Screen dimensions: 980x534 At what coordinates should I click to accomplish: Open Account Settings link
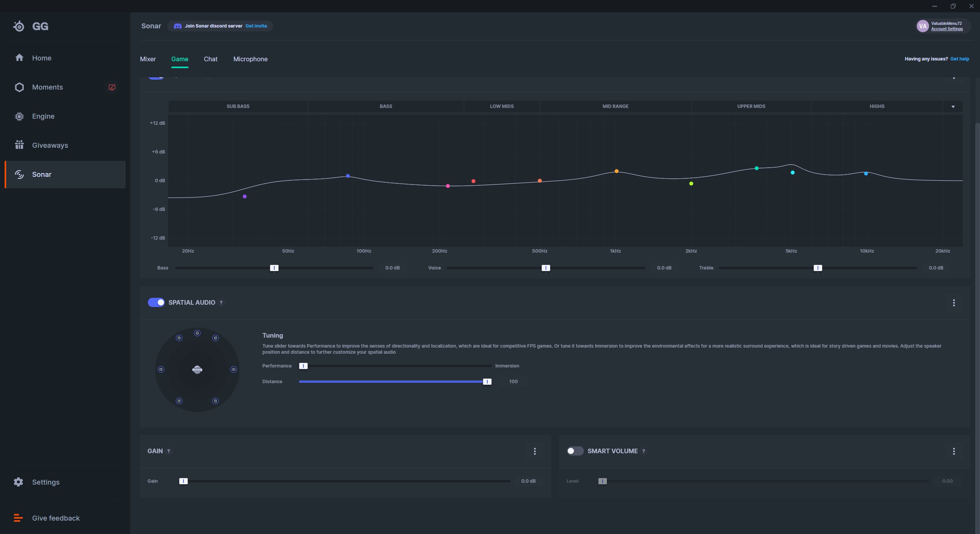pyautogui.click(x=947, y=29)
